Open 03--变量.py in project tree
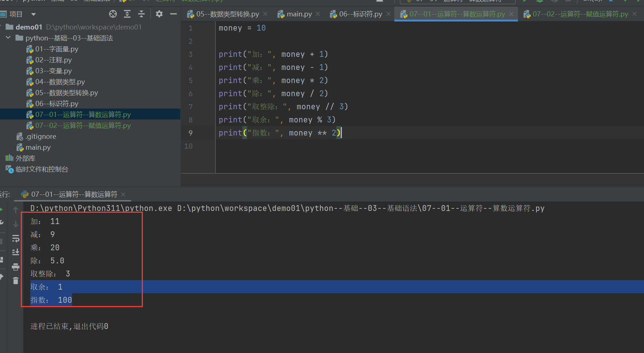Screen dimensions: 644x353 pyautogui.click(x=54, y=71)
